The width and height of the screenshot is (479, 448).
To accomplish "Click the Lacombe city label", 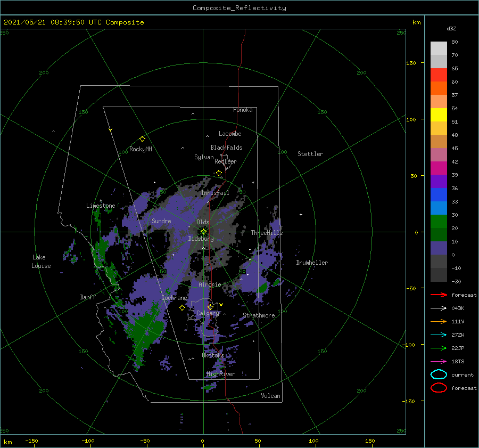I will [x=230, y=134].
